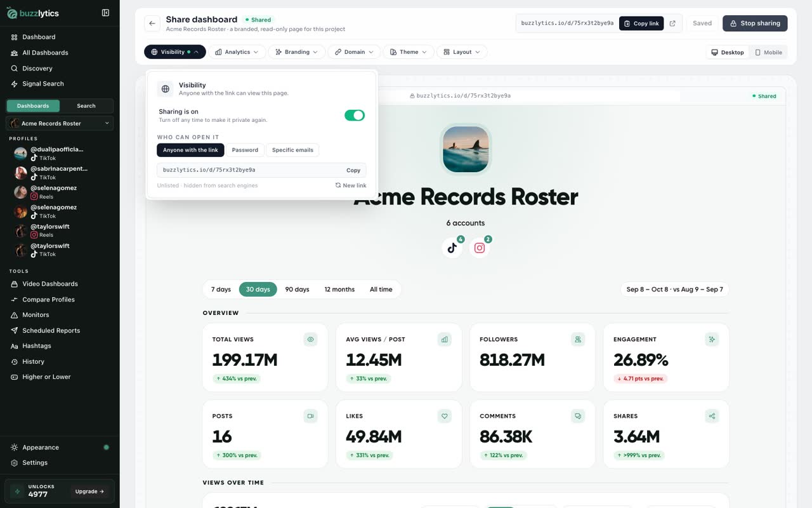The image size is (812, 508).
Task: Click the eye icon on Total Views card
Action: click(311, 340)
